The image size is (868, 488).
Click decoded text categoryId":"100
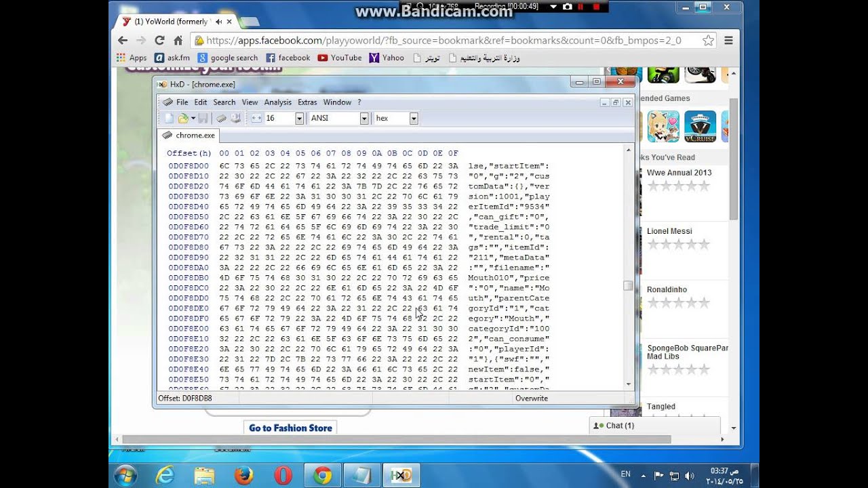pyautogui.click(x=509, y=329)
